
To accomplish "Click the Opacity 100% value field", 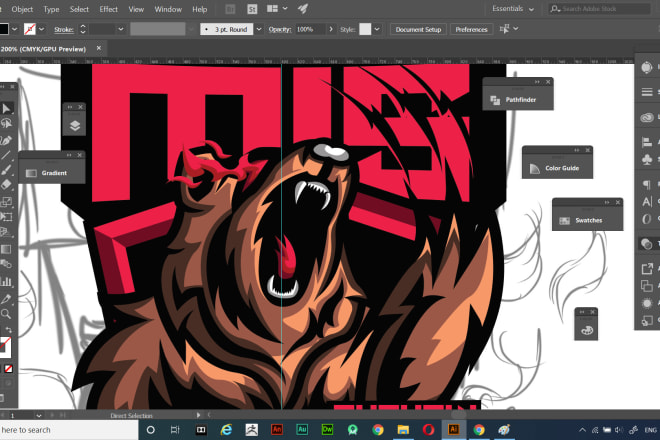I will [x=310, y=29].
